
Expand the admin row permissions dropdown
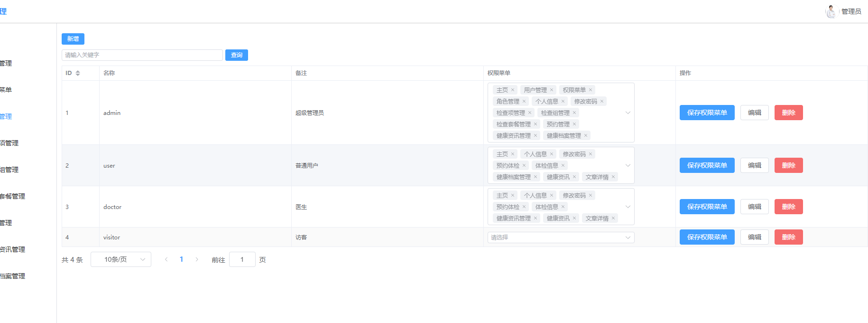[x=628, y=113]
